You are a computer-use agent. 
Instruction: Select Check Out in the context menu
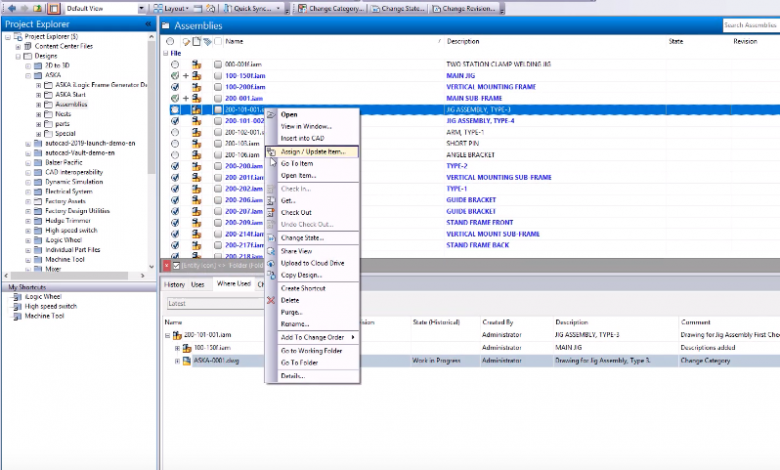pyautogui.click(x=296, y=212)
